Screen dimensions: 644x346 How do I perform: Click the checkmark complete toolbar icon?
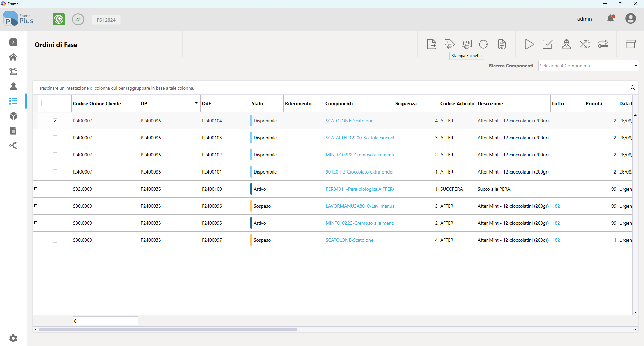547,44
